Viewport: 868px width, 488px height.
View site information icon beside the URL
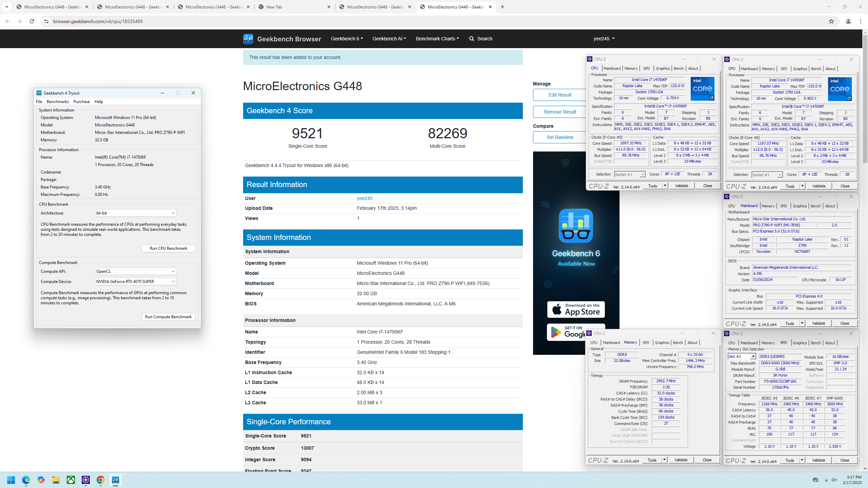pyautogui.click(x=46, y=21)
